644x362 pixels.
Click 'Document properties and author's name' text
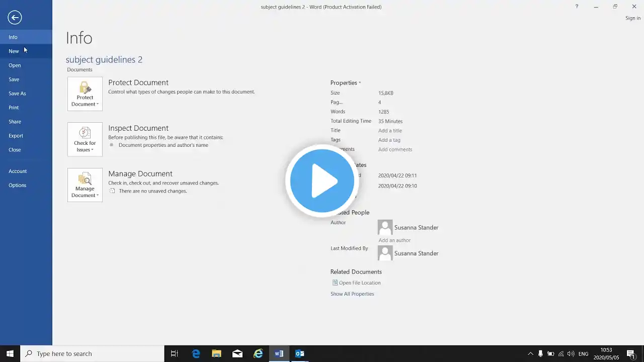[164, 145]
